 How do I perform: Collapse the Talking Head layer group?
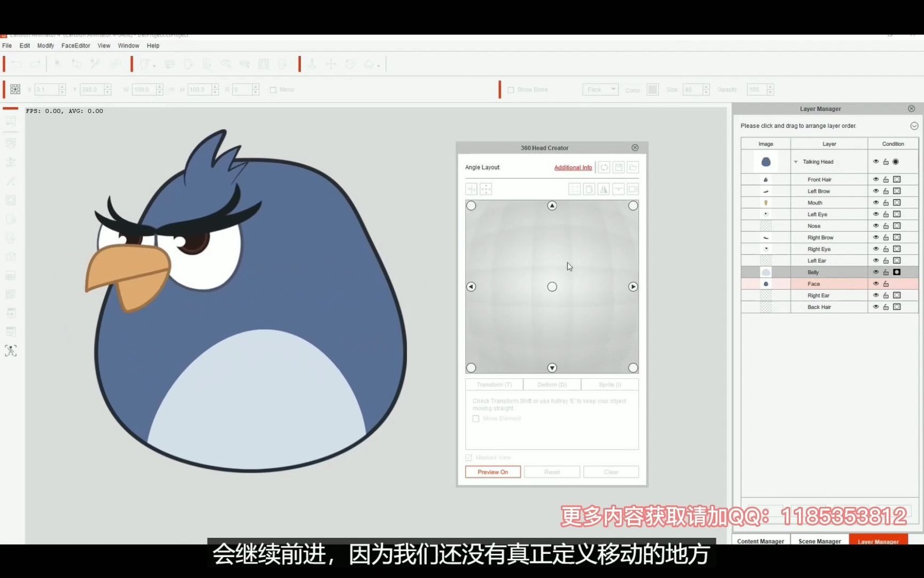pyautogui.click(x=796, y=162)
